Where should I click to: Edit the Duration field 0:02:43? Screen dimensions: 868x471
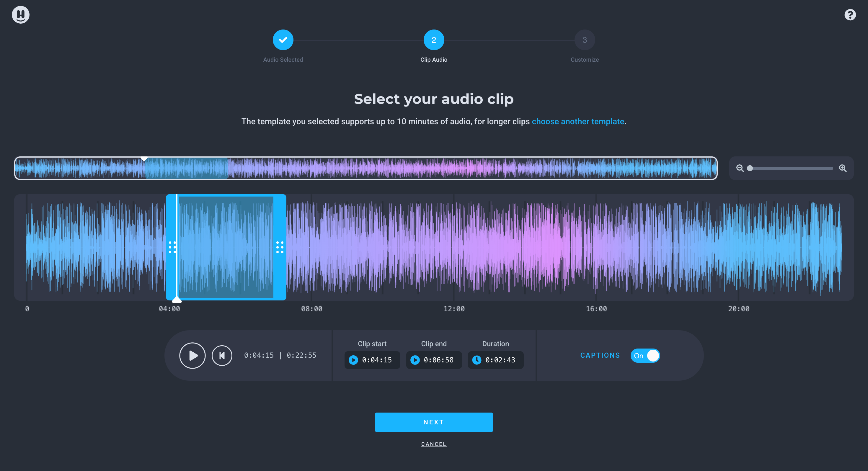click(495, 360)
